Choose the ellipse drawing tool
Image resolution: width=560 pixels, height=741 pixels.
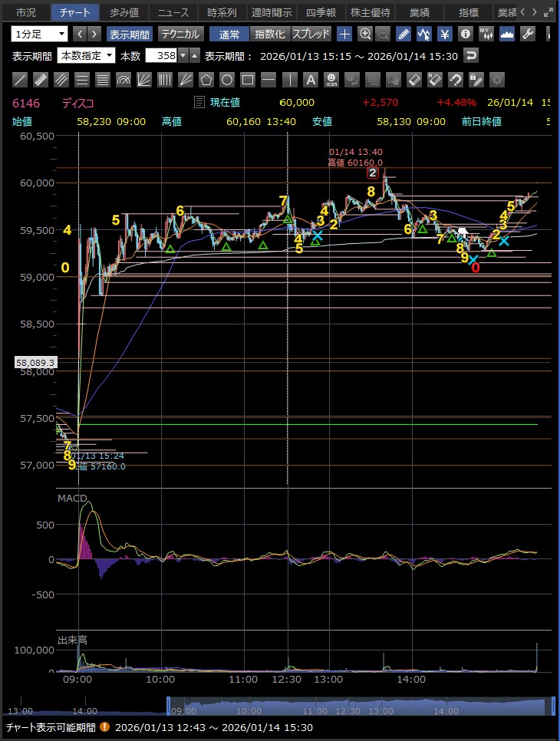(227, 80)
